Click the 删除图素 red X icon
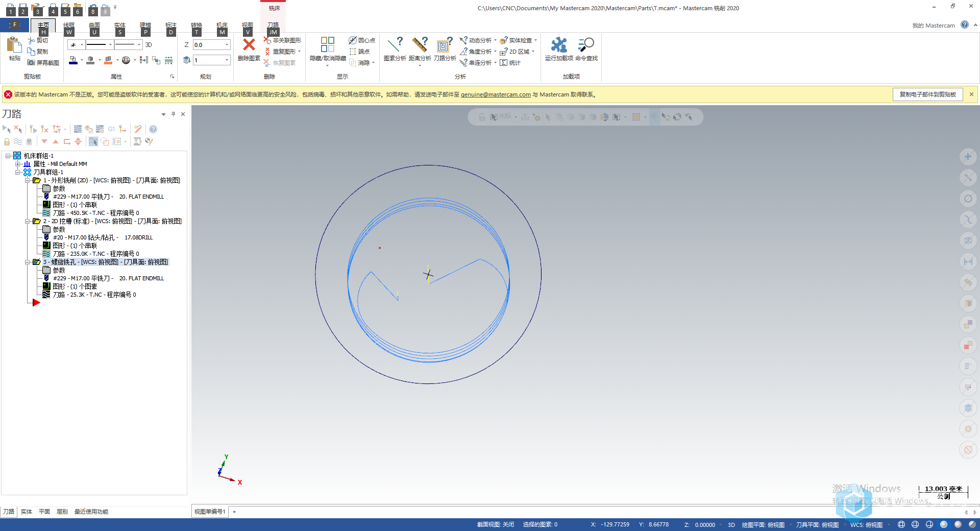Viewport: 980px width, 531px height. (x=249, y=45)
